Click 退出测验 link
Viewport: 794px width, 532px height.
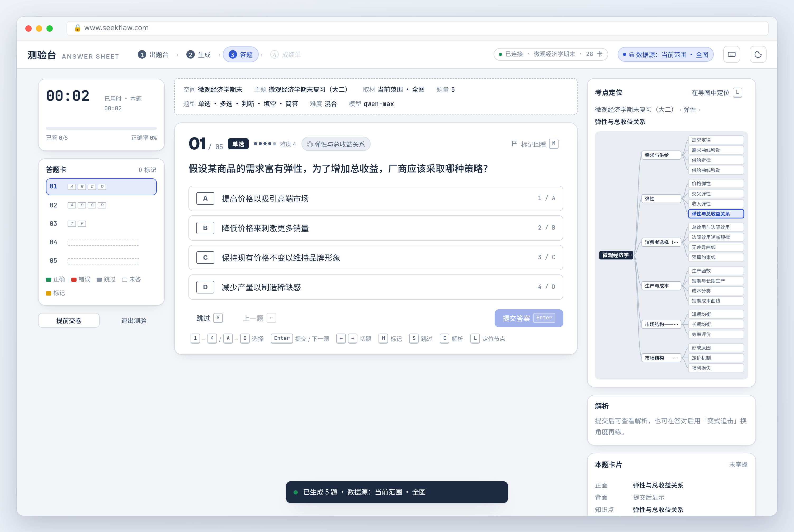coord(134,321)
